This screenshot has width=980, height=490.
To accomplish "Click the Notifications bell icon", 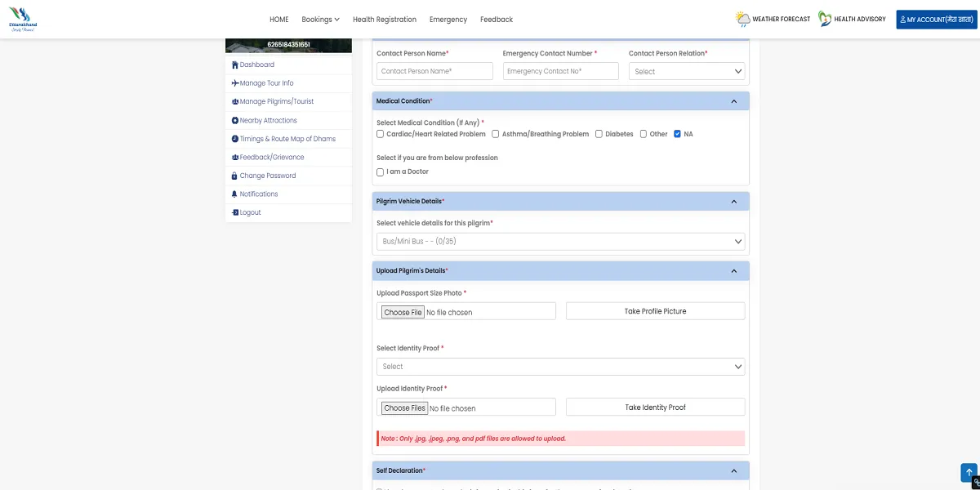I will 234,194.
